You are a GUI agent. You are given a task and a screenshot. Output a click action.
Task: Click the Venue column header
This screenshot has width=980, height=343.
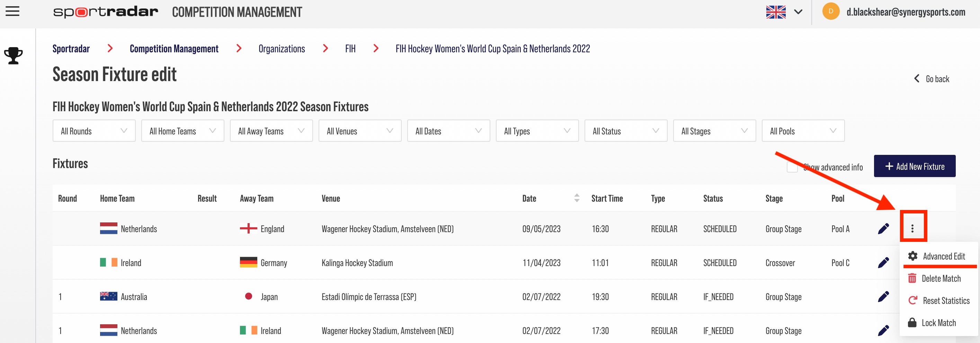[331, 198]
